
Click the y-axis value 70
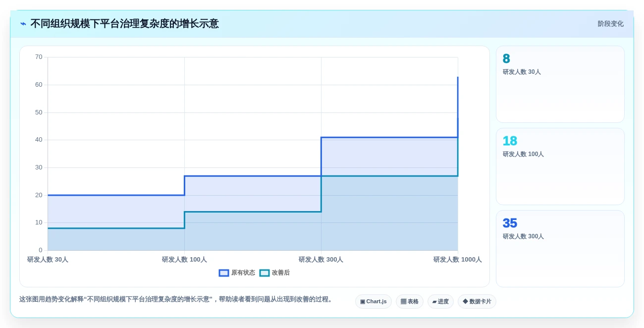point(39,57)
